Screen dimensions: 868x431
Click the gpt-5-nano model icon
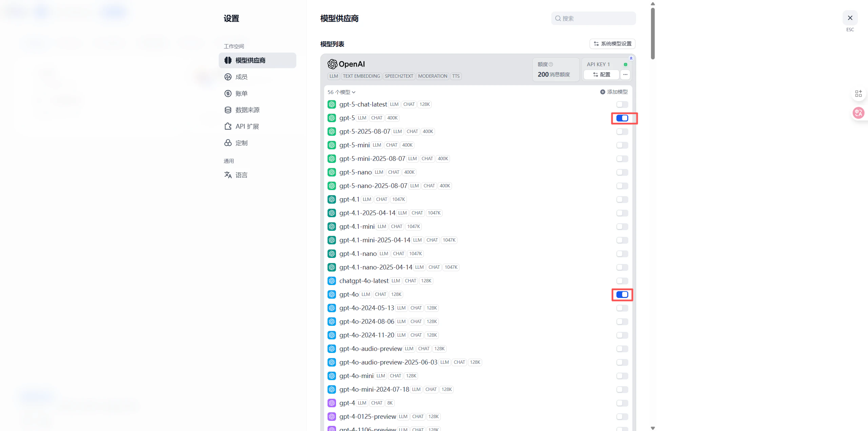[332, 172]
